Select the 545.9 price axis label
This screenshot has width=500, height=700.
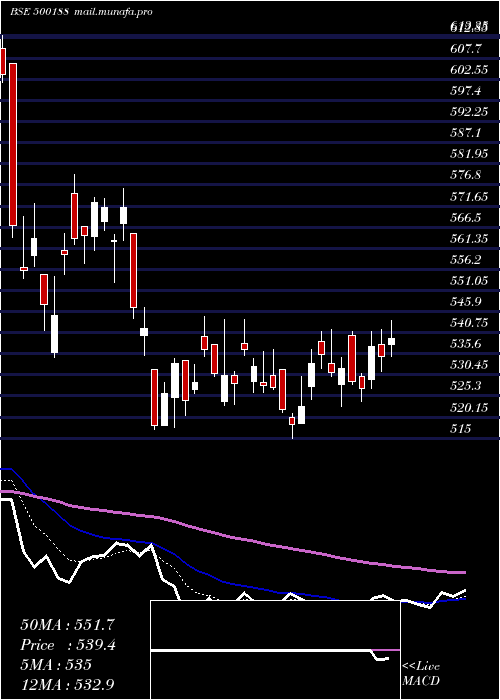coord(467,301)
